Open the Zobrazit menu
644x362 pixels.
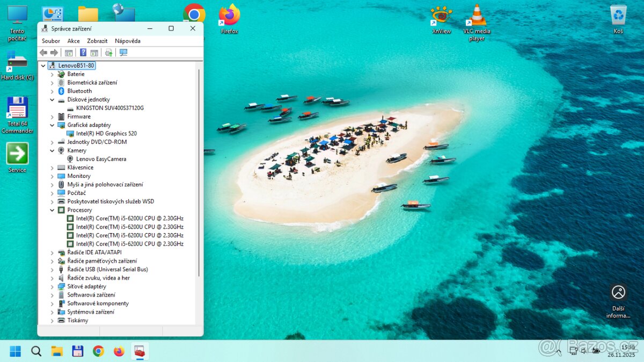click(97, 40)
